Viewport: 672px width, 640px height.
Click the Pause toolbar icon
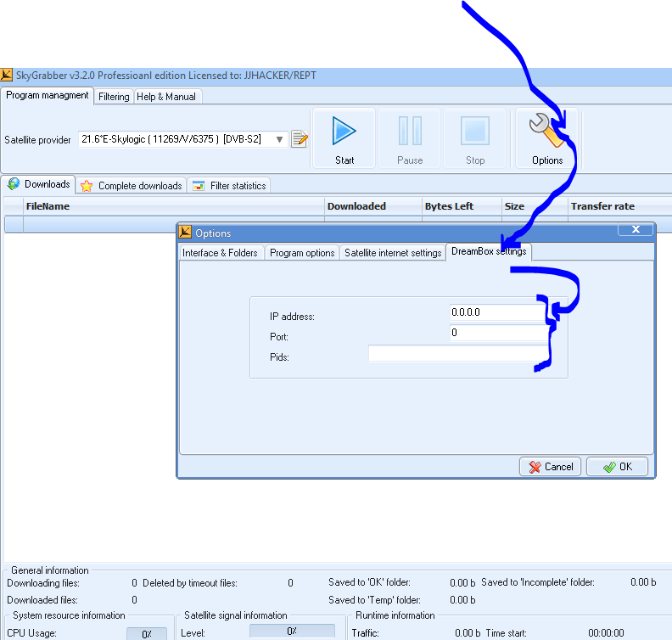410,132
